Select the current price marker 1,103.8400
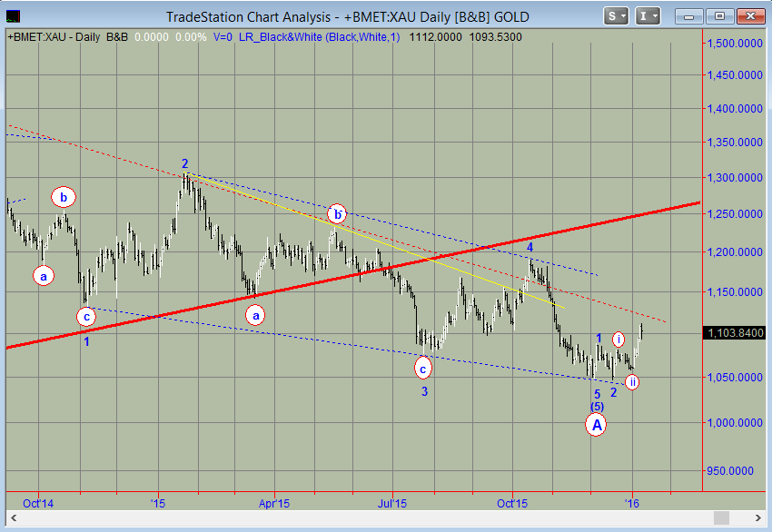This screenshot has height=532, width=772. [734, 333]
